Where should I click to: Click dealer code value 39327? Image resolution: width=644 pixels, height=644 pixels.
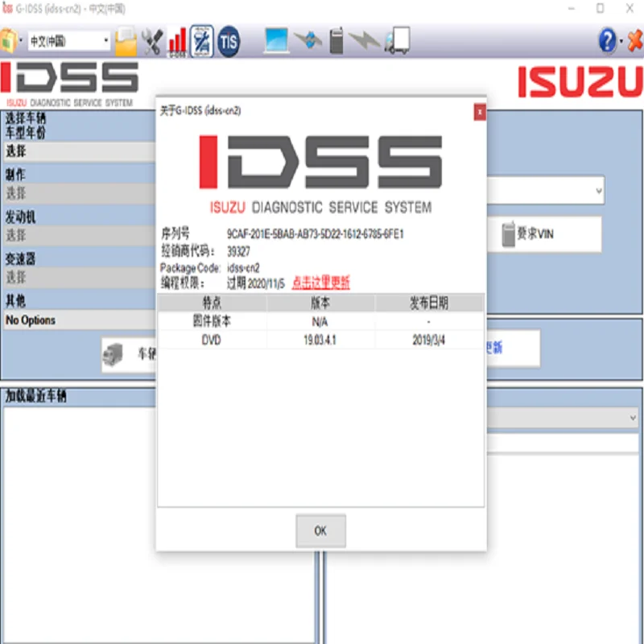click(x=238, y=251)
